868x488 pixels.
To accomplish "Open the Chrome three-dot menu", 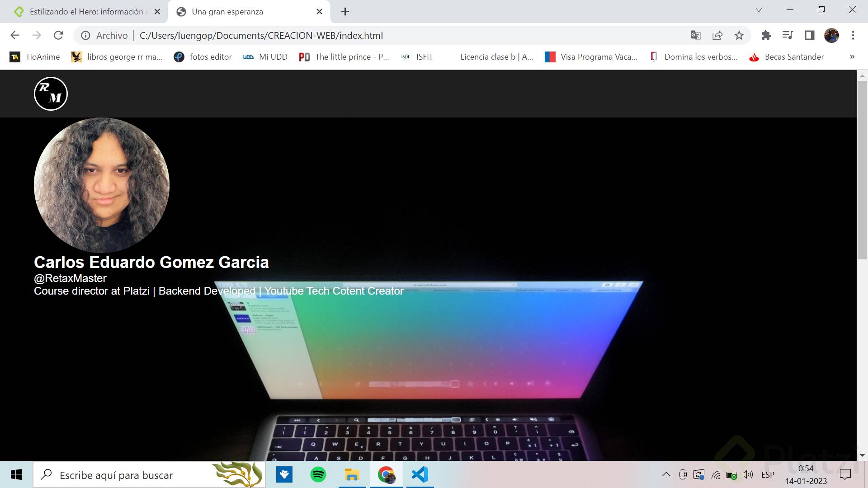I will (x=854, y=35).
